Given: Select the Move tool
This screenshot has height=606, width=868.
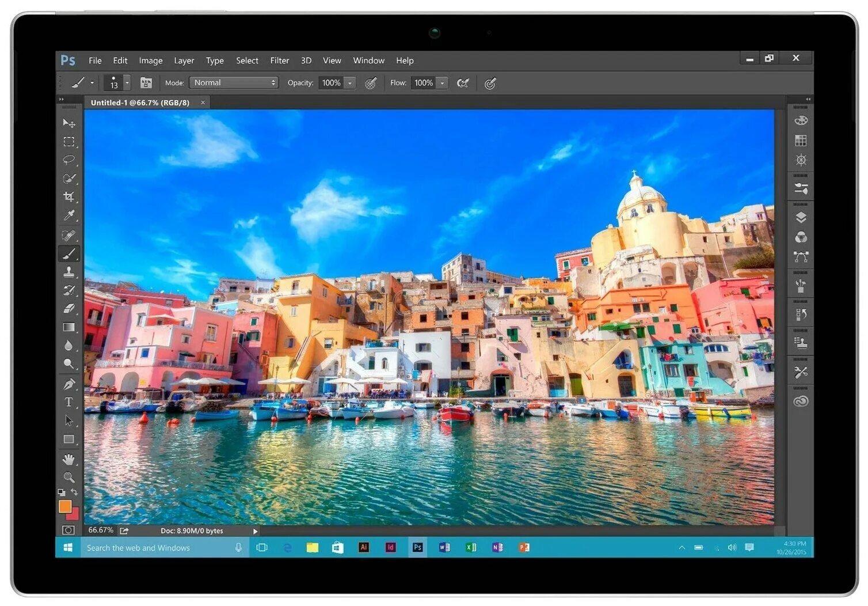Looking at the screenshot, I should pos(69,123).
